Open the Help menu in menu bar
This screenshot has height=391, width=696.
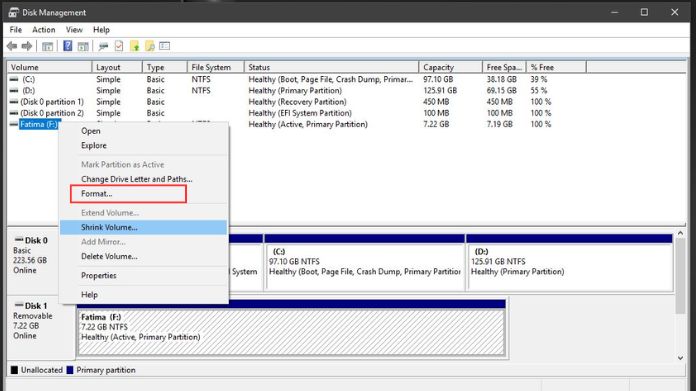[101, 30]
